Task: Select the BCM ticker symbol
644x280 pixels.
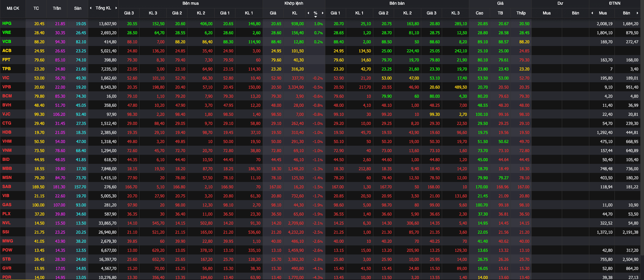Action: tap(7, 96)
